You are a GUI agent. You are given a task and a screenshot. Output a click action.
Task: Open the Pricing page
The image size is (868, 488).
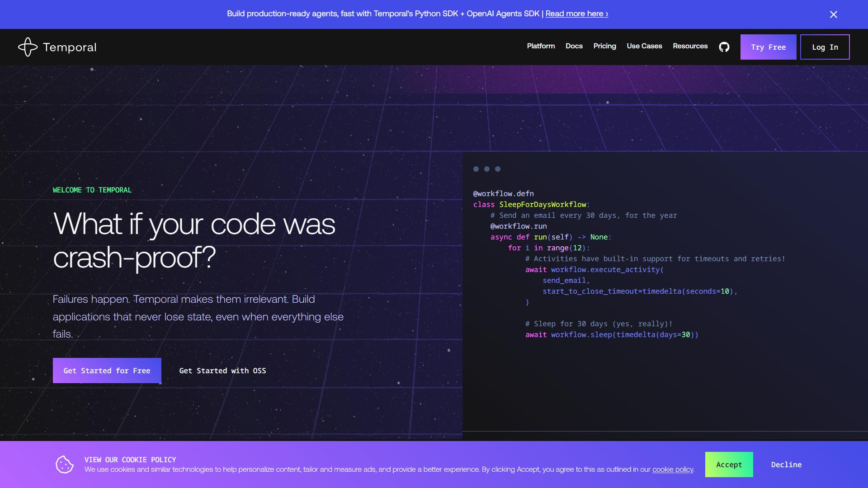click(x=605, y=46)
